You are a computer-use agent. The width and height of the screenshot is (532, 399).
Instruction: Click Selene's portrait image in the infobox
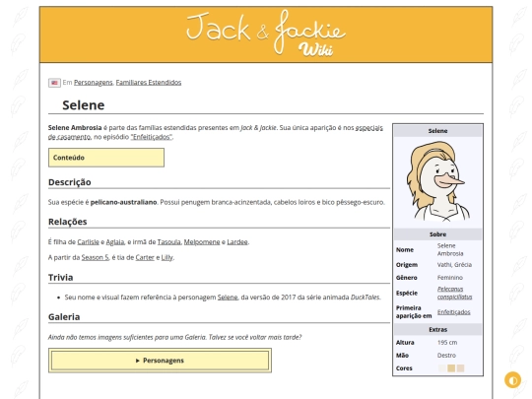(x=437, y=180)
